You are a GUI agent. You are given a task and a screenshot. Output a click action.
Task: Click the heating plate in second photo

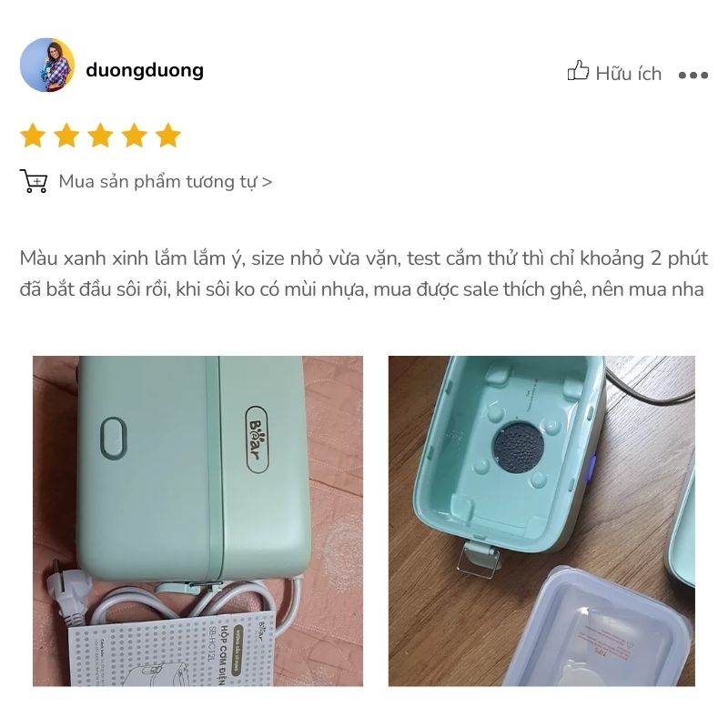[x=518, y=448]
